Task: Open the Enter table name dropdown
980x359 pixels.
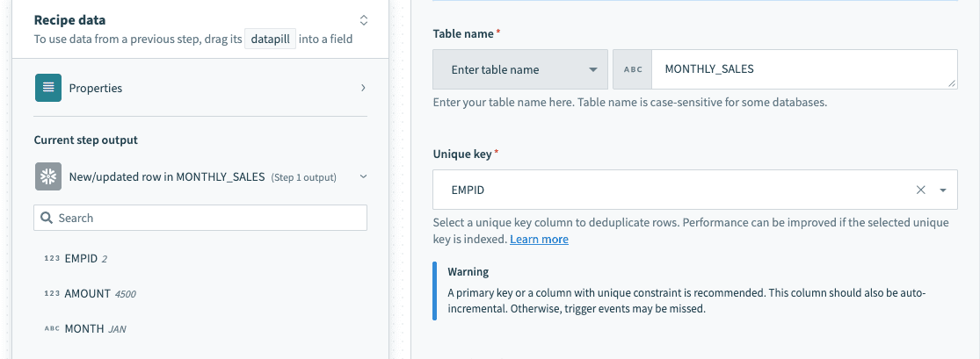Action: (520, 69)
